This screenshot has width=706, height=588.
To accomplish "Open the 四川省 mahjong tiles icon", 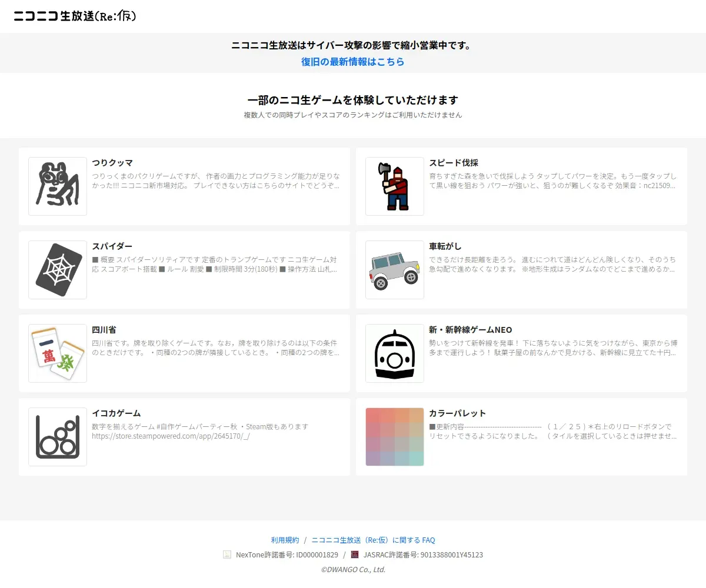I will point(58,353).
